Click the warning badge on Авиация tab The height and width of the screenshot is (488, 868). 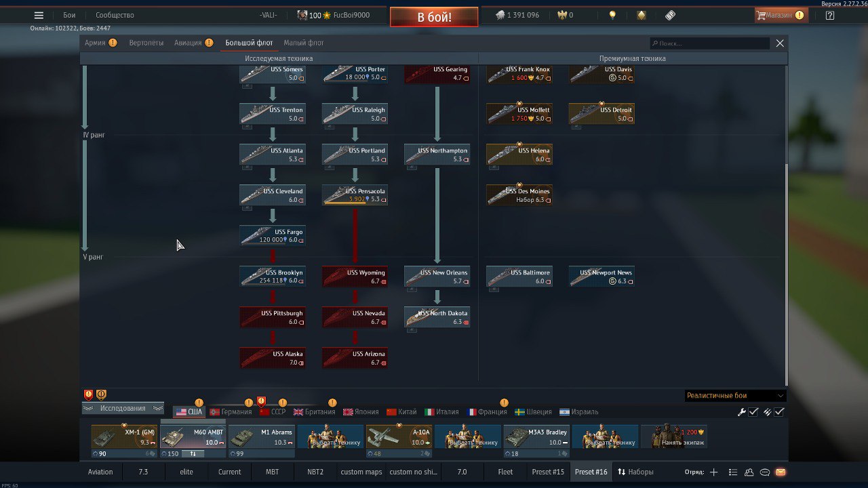click(209, 43)
